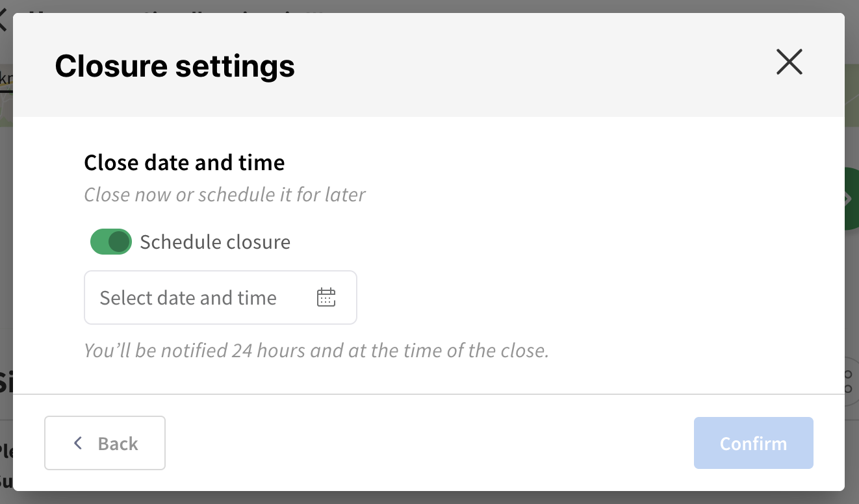Toggle the Schedule closure switch off
Screen dimensions: 859x504
110,242
